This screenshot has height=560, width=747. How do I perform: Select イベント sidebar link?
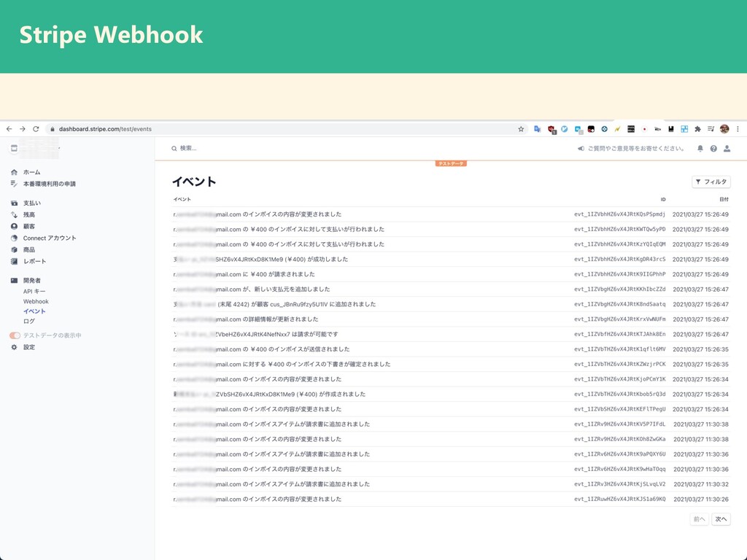(34, 311)
